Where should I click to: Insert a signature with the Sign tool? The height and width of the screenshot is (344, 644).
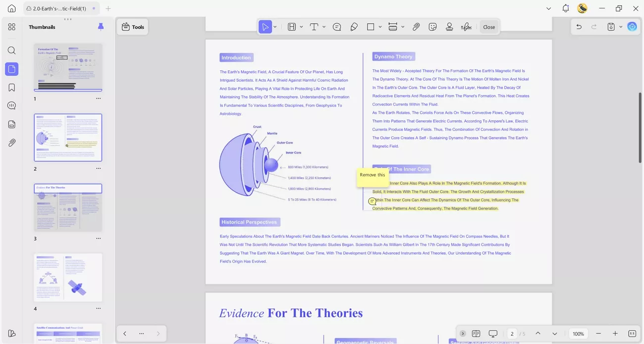pyautogui.click(x=466, y=27)
